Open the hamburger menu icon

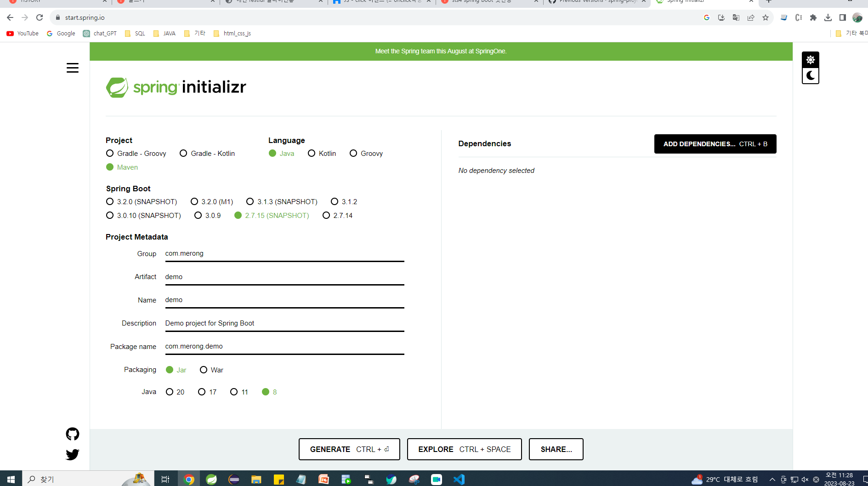[73, 68]
